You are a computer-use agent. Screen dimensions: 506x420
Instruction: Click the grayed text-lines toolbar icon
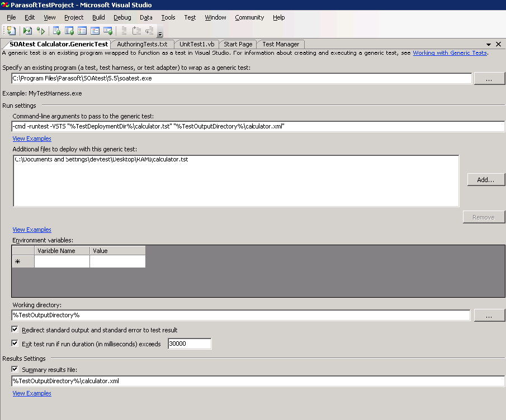click(124, 31)
